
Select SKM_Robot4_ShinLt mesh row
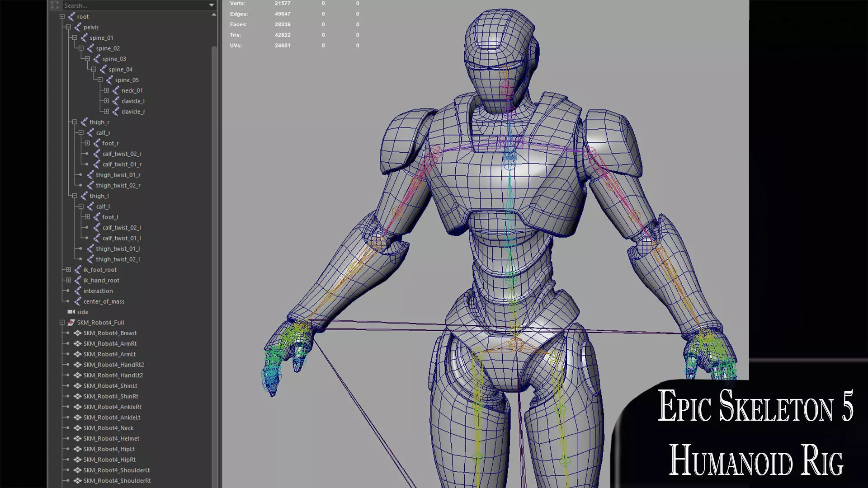(x=110, y=386)
